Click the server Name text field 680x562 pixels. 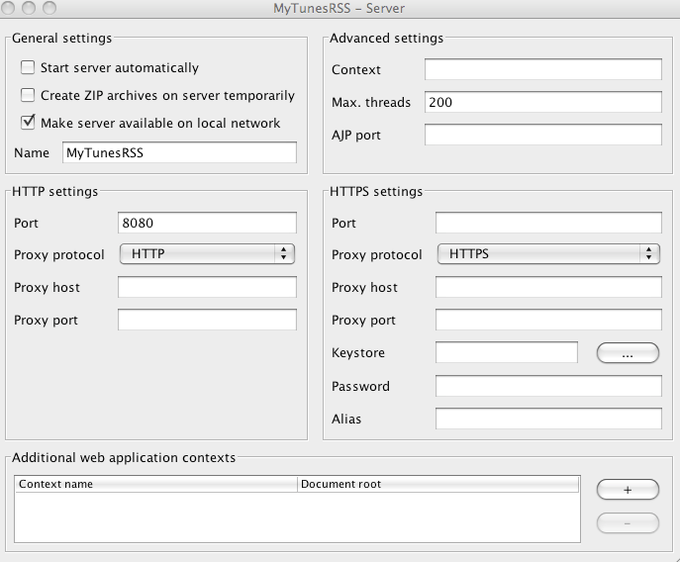[179, 153]
